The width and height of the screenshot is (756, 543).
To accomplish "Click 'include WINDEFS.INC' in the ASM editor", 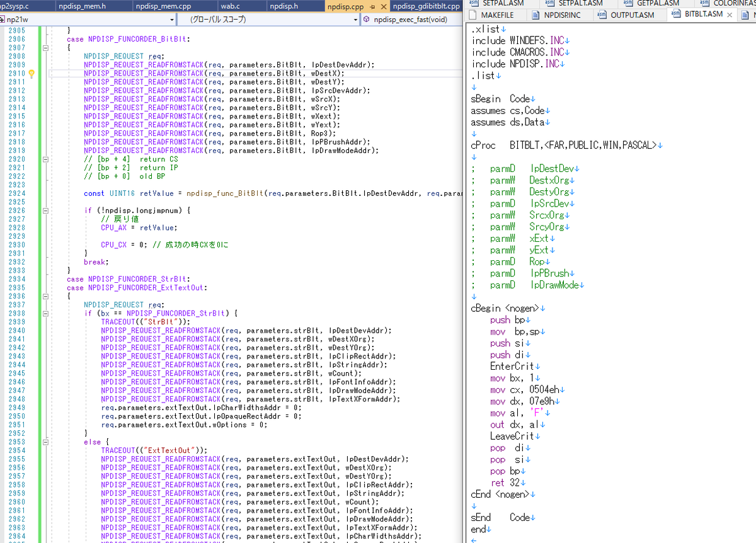I will (518, 41).
